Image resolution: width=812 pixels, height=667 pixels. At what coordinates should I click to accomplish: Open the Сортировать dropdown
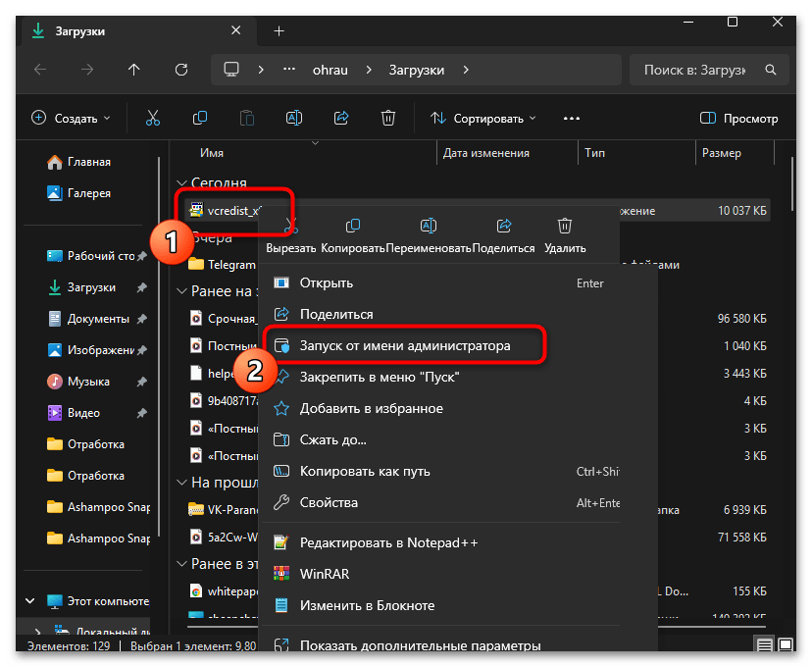pyautogui.click(x=483, y=119)
